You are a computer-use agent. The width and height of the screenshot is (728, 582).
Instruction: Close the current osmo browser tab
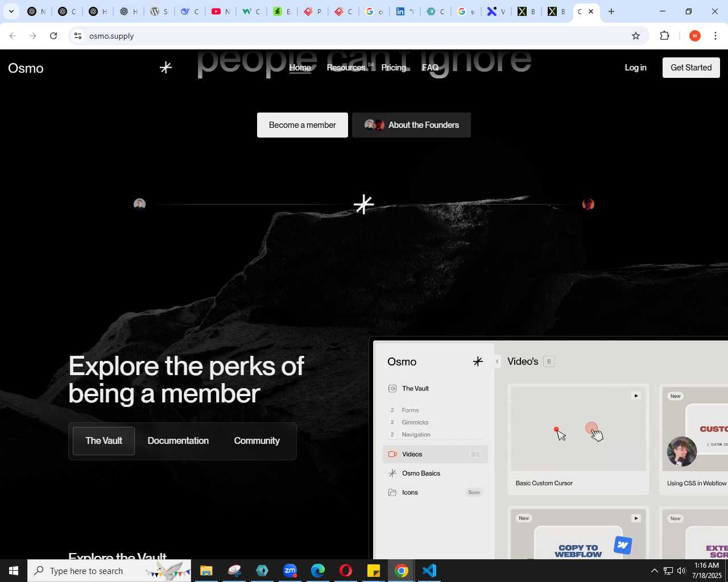point(591,11)
